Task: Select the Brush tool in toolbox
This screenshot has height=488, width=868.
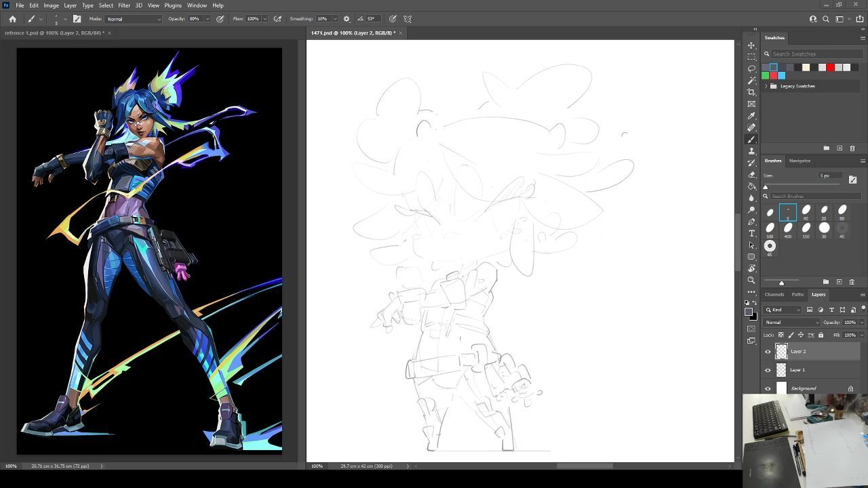Action: pyautogui.click(x=751, y=140)
